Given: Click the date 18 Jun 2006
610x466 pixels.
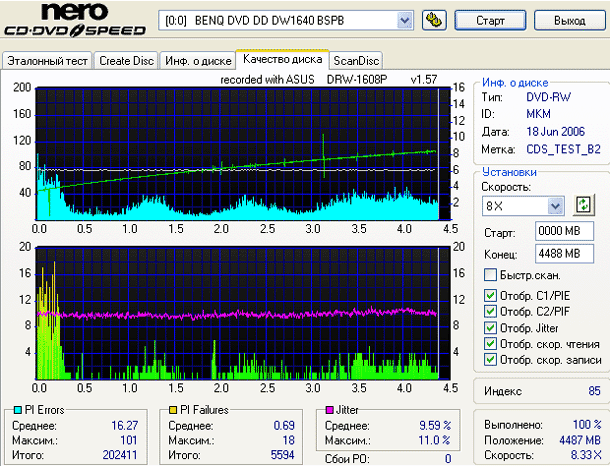Looking at the screenshot, I should (x=556, y=131).
